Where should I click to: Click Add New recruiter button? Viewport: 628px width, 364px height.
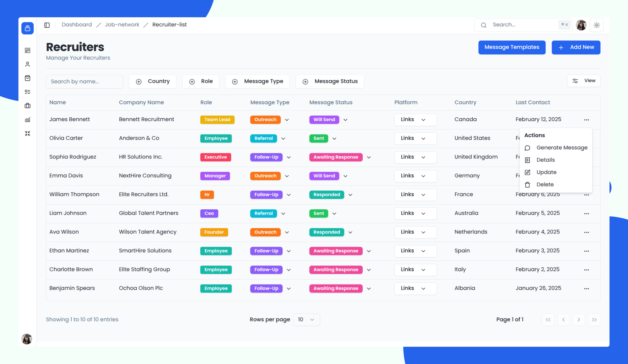(576, 47)
